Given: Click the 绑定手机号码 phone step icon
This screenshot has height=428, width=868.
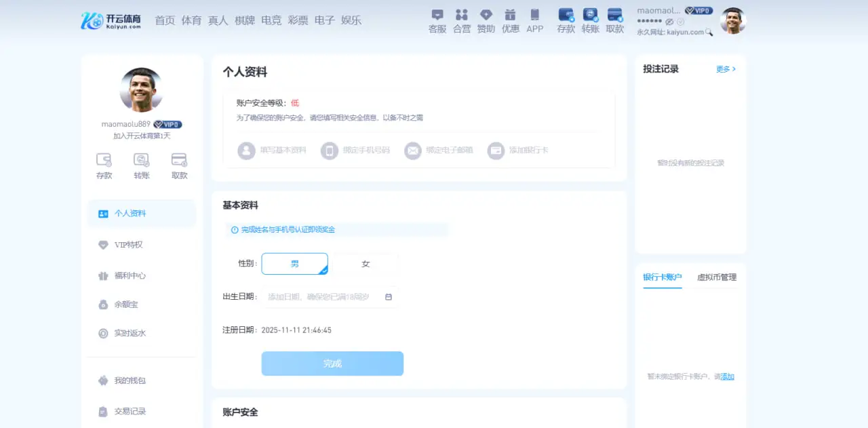Looking at the screenshot, I should 330,150.
